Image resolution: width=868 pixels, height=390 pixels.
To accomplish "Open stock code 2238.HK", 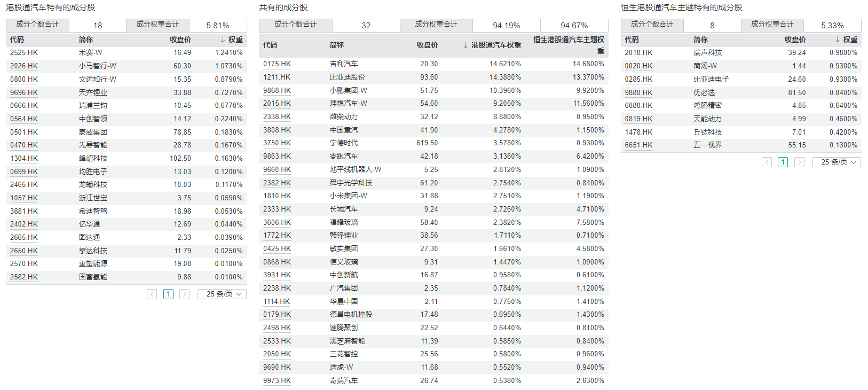I will tap(277, 288).
